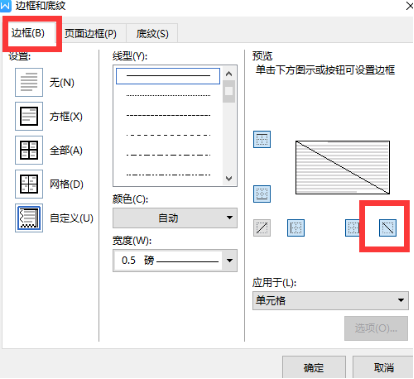
Task: Cancel with the 取消 button
Action: [383, 367]
